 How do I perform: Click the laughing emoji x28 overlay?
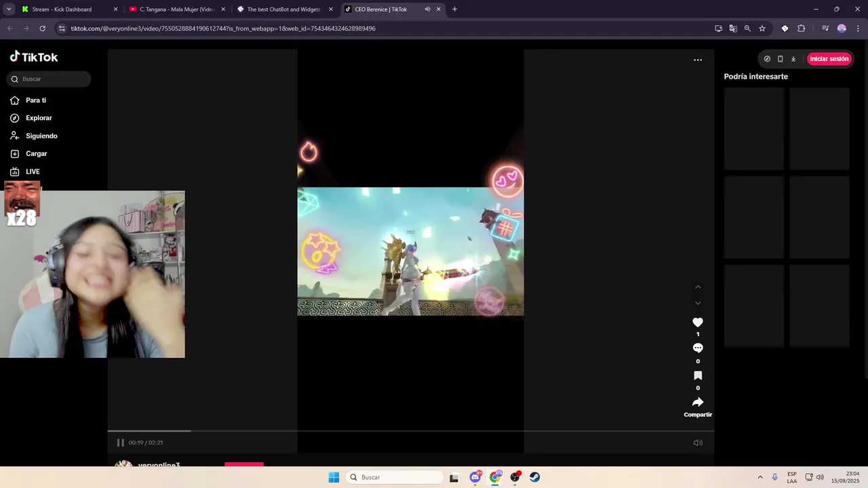pyautogui.click(x=22, y=204)
